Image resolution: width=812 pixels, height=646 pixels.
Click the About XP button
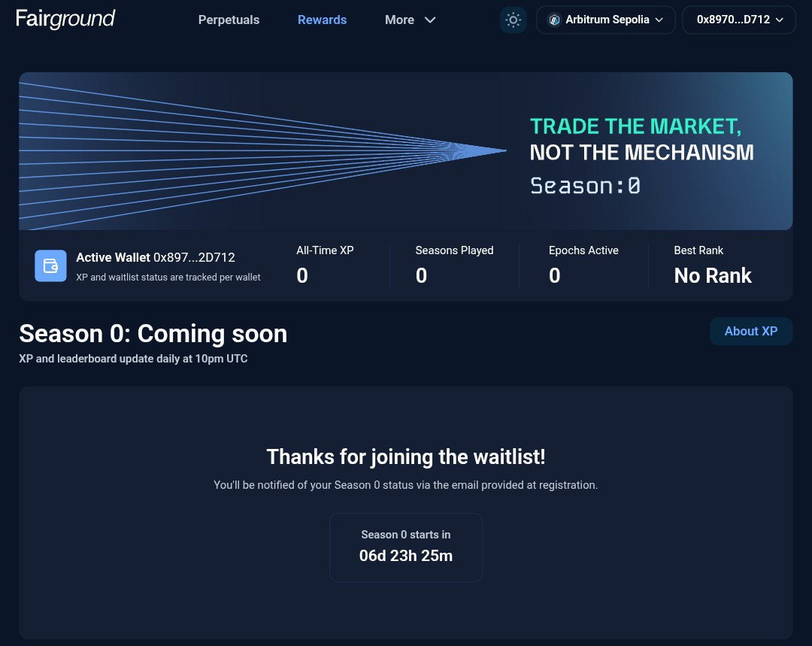[751, 331]
